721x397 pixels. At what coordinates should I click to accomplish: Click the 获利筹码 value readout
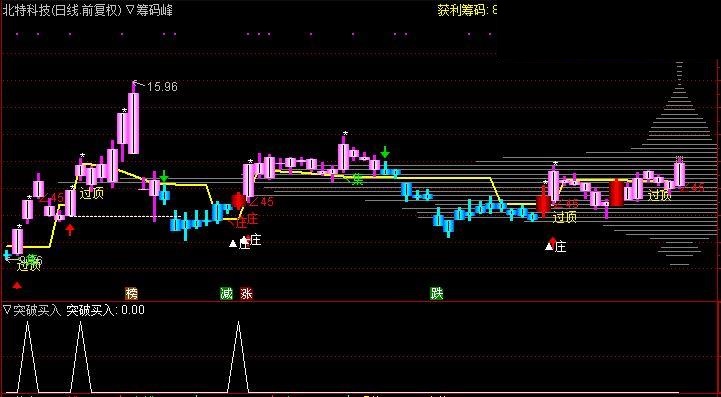tap(468, 10)
